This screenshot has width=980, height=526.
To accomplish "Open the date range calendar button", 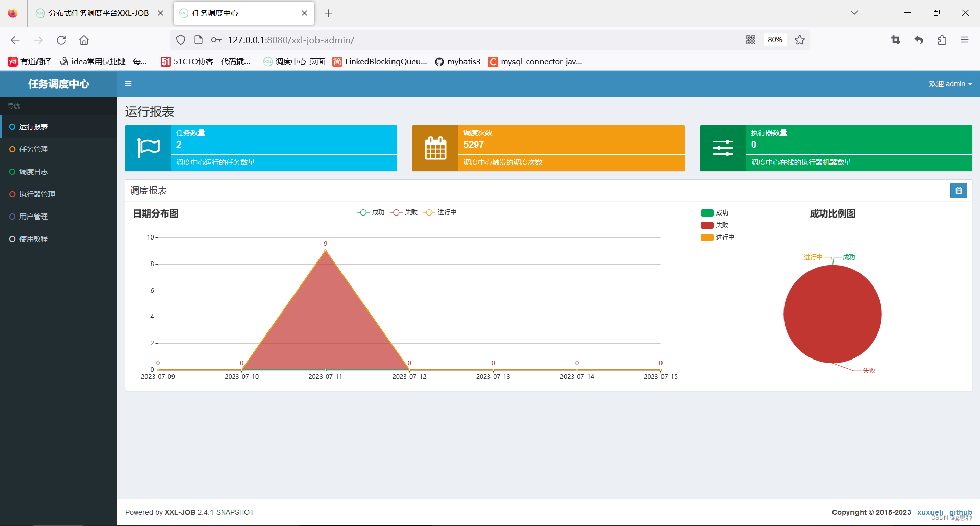I will coord(959,190).
